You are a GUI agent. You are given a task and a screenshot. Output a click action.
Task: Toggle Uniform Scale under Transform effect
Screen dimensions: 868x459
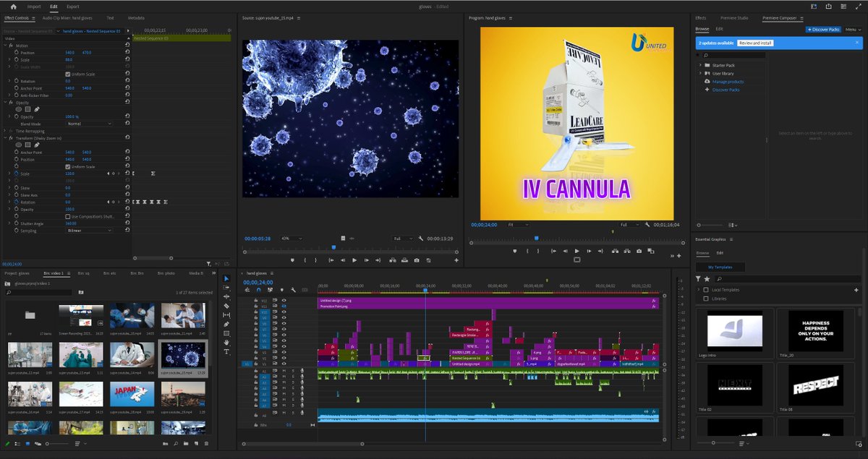tap(69, 166)
